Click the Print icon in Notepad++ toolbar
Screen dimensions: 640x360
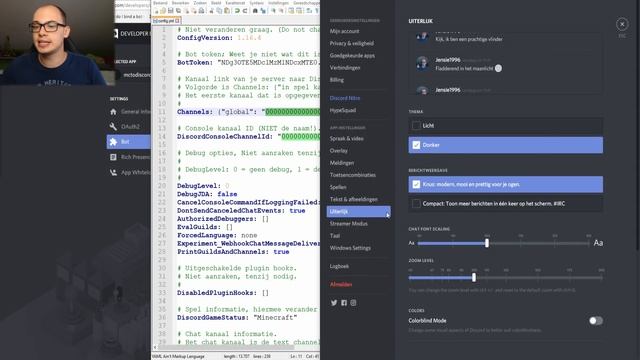pyautogui.click(x=201, y=11)
